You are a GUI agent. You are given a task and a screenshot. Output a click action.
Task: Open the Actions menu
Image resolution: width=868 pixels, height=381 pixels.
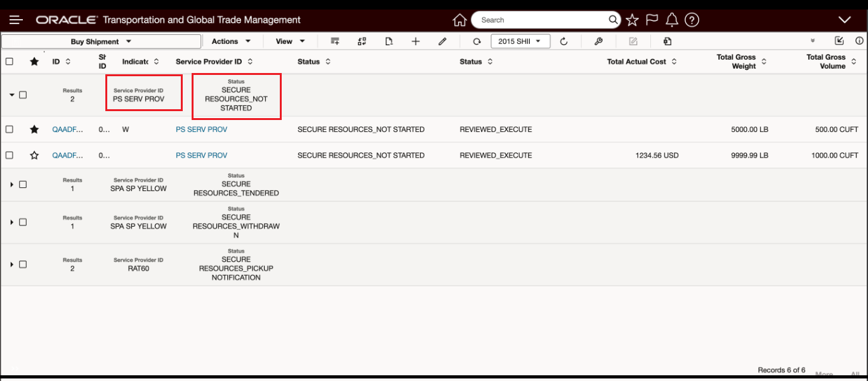(x=231, y=41)
